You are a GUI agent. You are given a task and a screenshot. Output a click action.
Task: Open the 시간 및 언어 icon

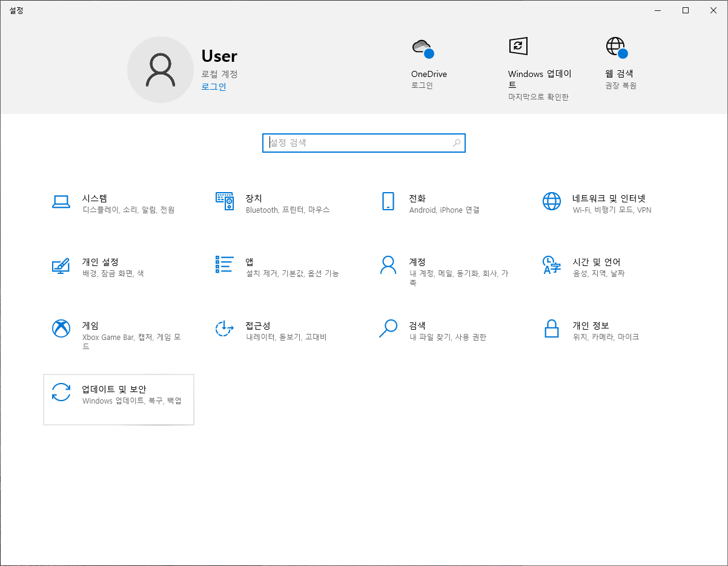[551, 265]
